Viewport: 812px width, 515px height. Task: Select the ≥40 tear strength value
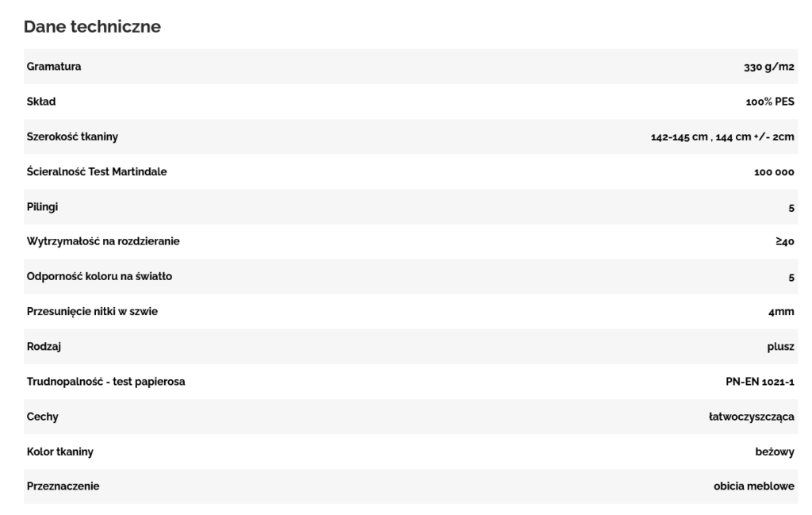784,242
